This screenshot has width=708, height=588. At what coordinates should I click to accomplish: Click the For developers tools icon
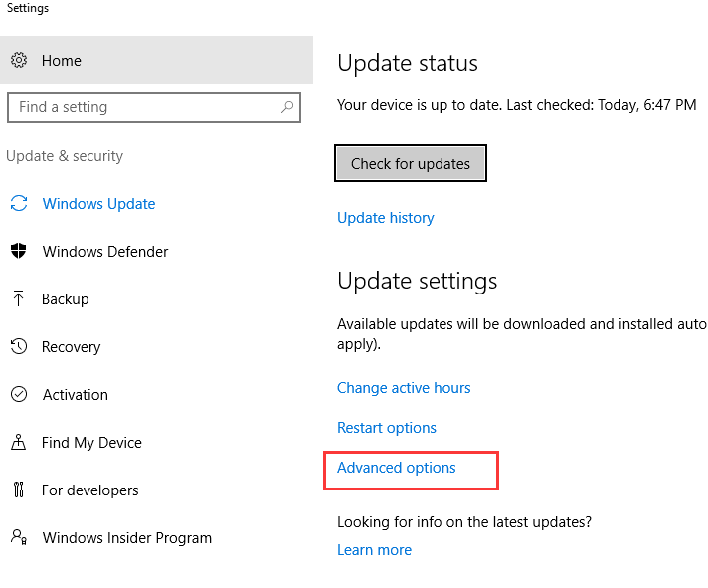(19, 490)
